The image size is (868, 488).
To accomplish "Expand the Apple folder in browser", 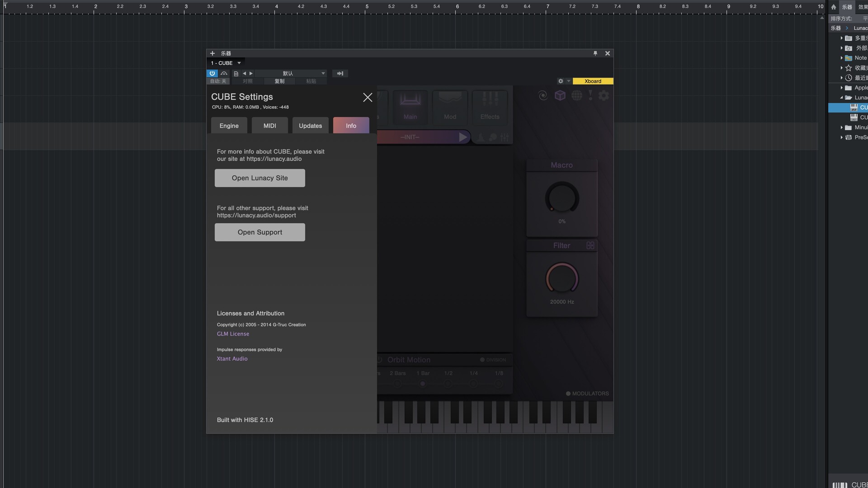I will point(841,88).
